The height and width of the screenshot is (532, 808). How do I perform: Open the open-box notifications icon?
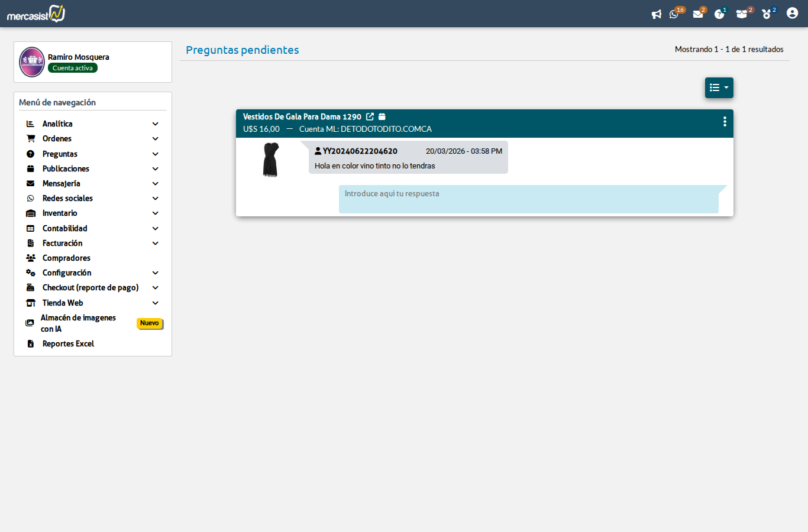(x=742, y=14)
